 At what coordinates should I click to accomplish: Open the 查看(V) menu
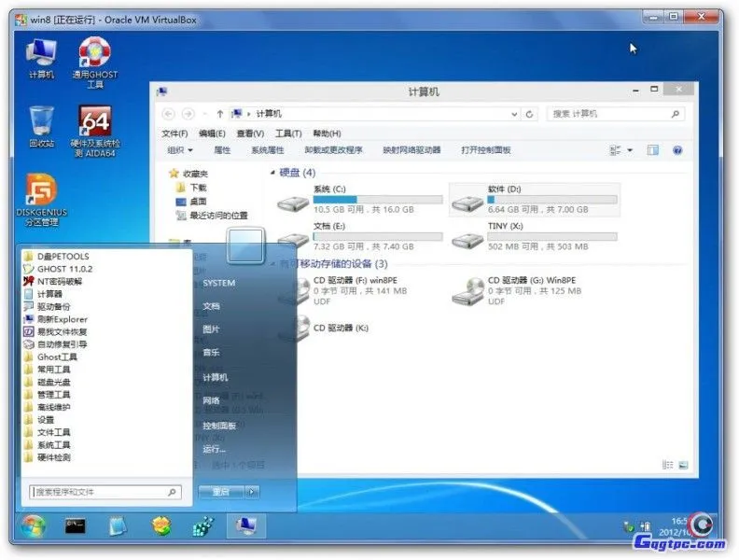pos(250,133)
